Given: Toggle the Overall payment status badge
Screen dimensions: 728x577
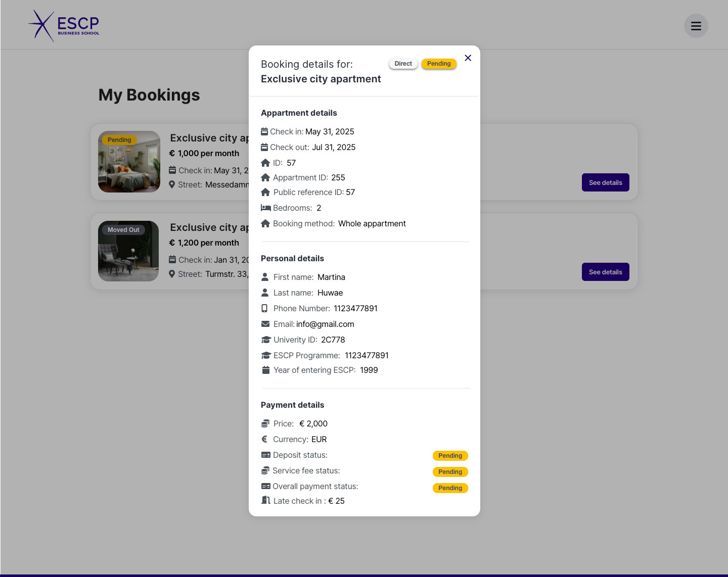Looking at the screenshot, I should (x=450, y=488).
